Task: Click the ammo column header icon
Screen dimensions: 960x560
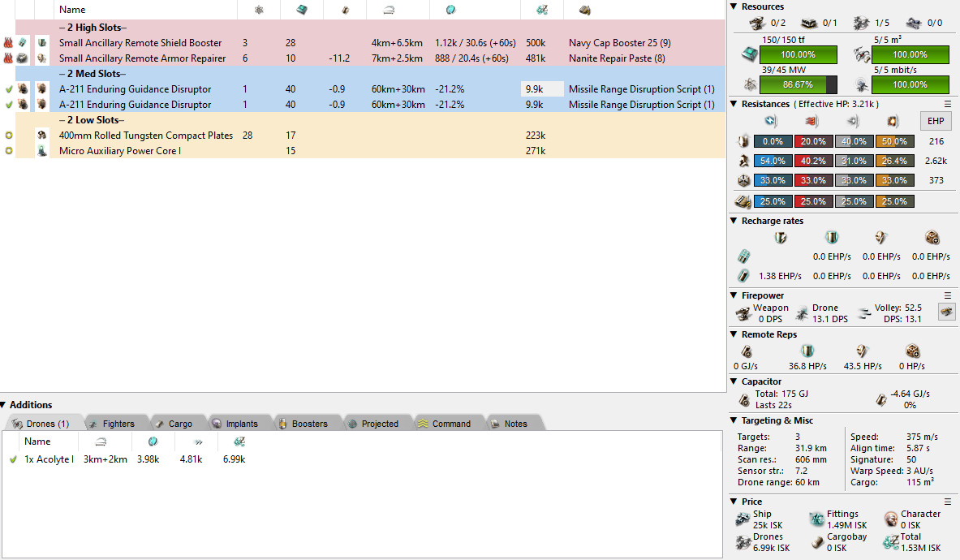Action: (x=584, y=10)
